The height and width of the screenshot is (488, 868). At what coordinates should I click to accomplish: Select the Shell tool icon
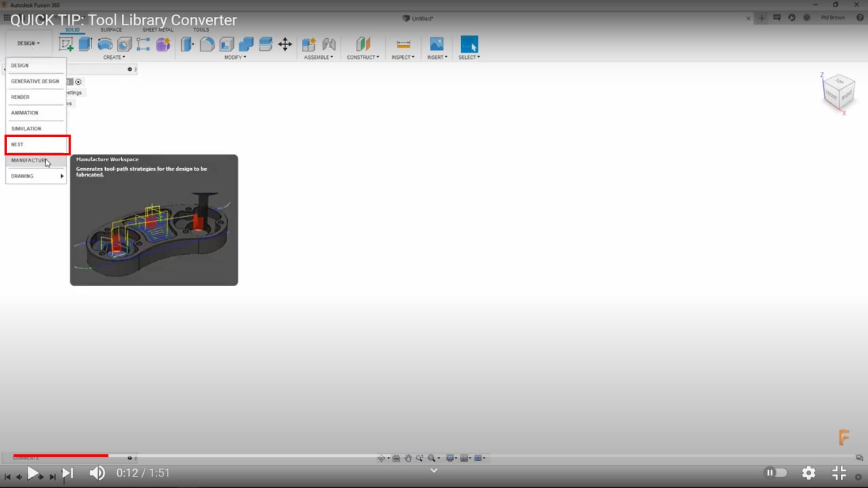[x=226, y=45]
